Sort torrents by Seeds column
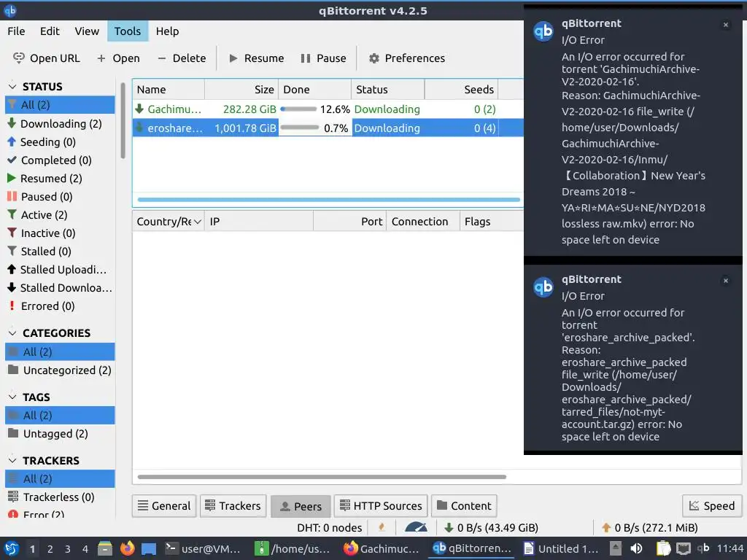 pyautogui.click(x=461, y=90)
